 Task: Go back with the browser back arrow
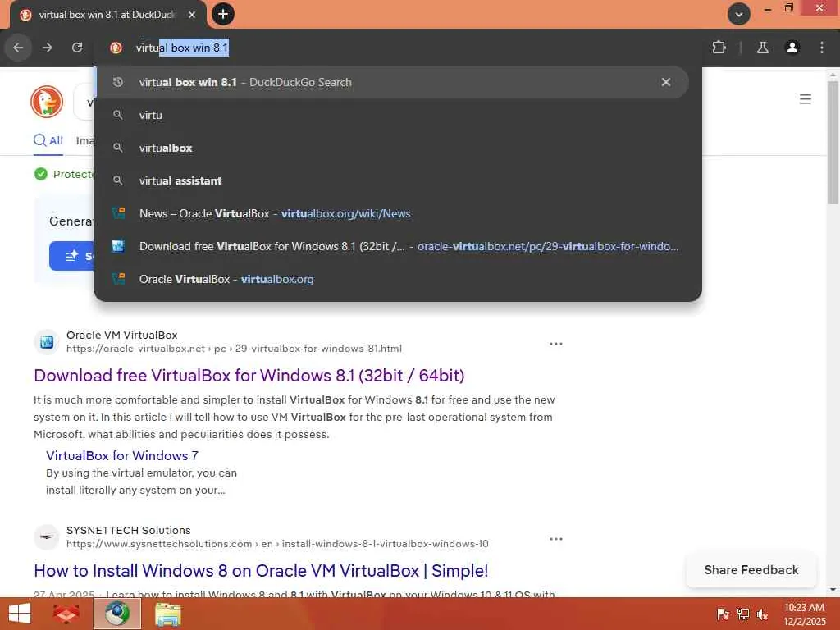pyautogui.click(x=18, y=48)
